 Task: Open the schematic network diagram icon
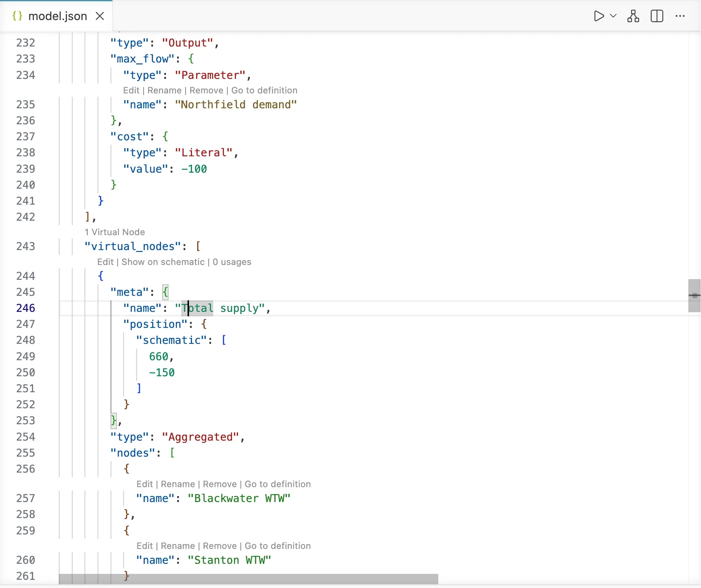point(633,16)
